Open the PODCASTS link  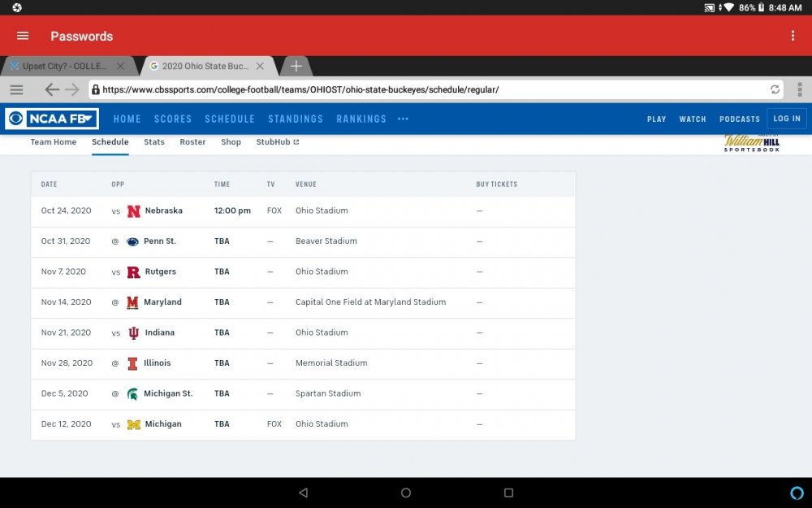[740, 119]
